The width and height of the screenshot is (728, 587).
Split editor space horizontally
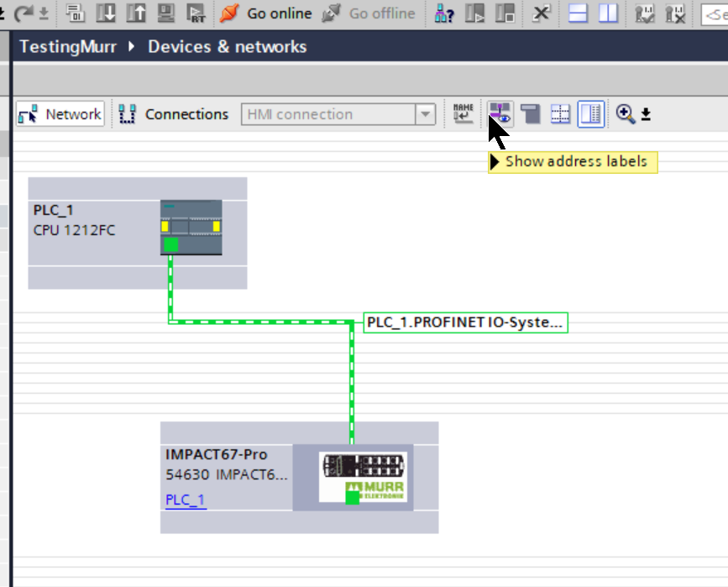(578, 13)
